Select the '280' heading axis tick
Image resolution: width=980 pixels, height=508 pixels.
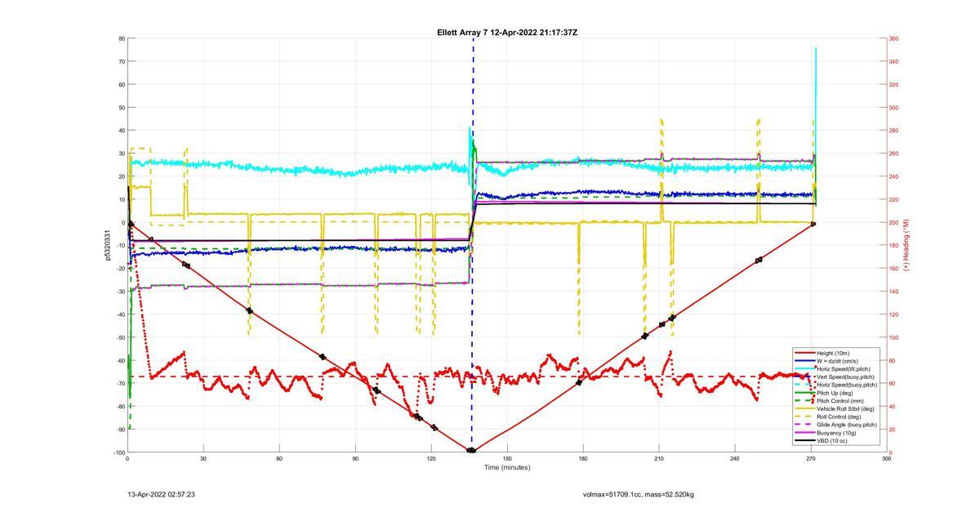tap(895, 131)
